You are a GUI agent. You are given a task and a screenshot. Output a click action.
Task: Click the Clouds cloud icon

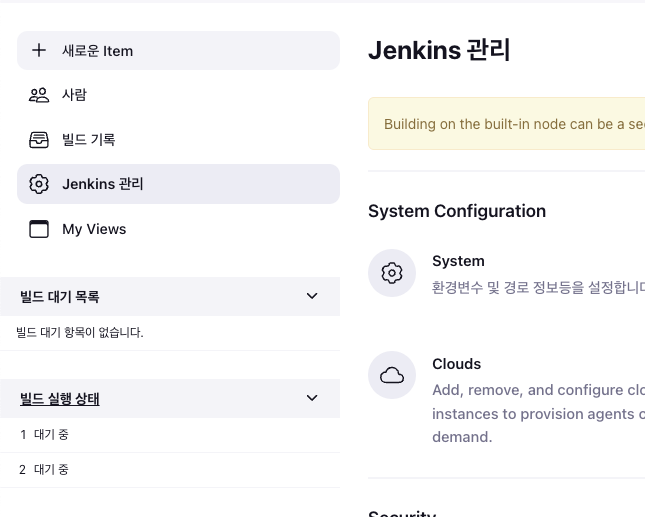pyautogui.click(x=392, y=375)
